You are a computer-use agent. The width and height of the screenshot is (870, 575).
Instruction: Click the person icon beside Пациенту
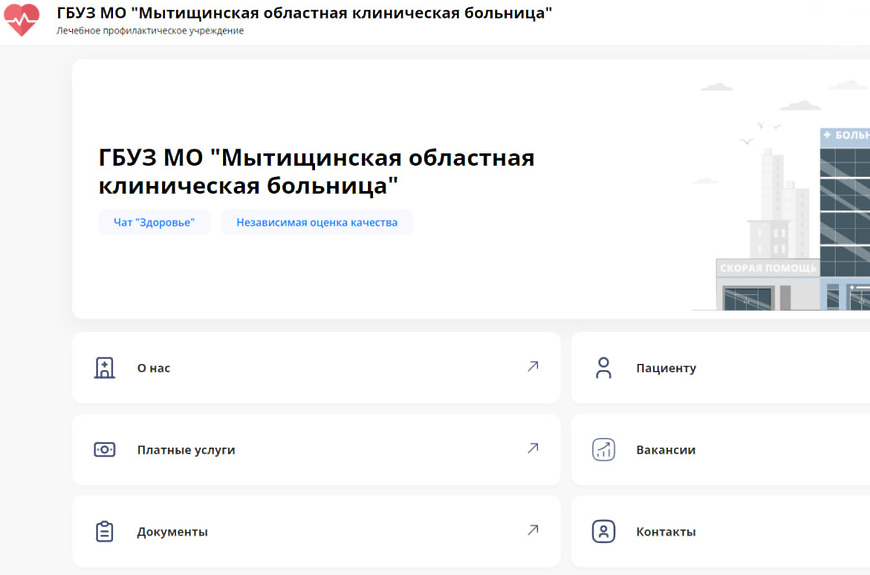coord(603,368)
